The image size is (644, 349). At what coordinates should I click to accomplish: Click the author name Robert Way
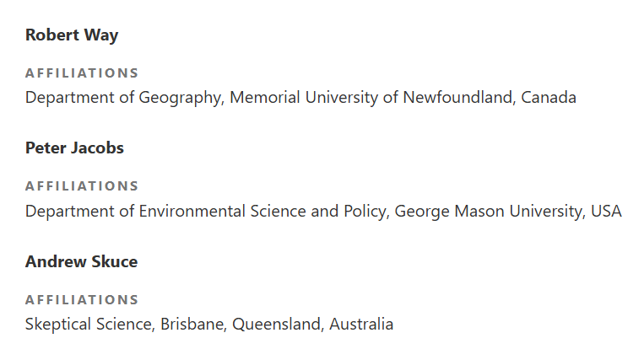pyautogui.click(x=72, y=35)
